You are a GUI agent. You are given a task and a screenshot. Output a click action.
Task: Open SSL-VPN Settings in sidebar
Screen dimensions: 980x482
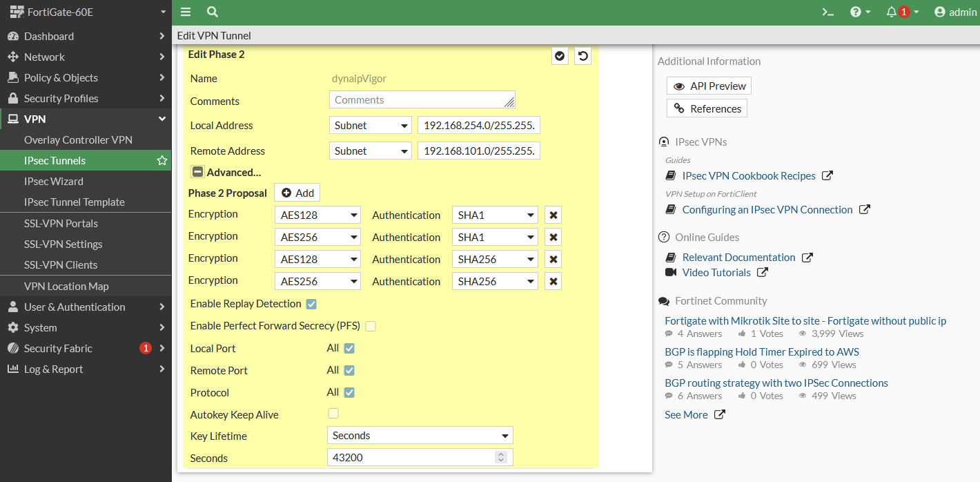point(63,244)
